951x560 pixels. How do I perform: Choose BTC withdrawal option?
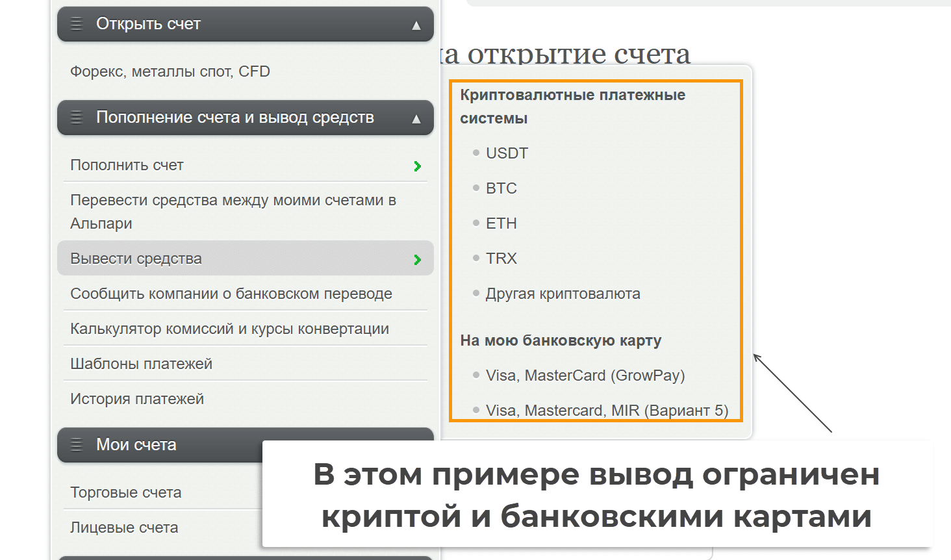pyautogui.click(x=501, y=188)
